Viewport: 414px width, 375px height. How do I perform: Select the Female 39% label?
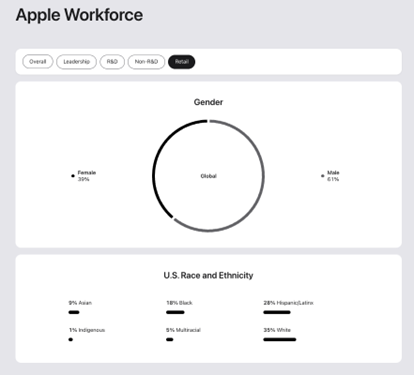pyautogui.click(x=87, y=176)
